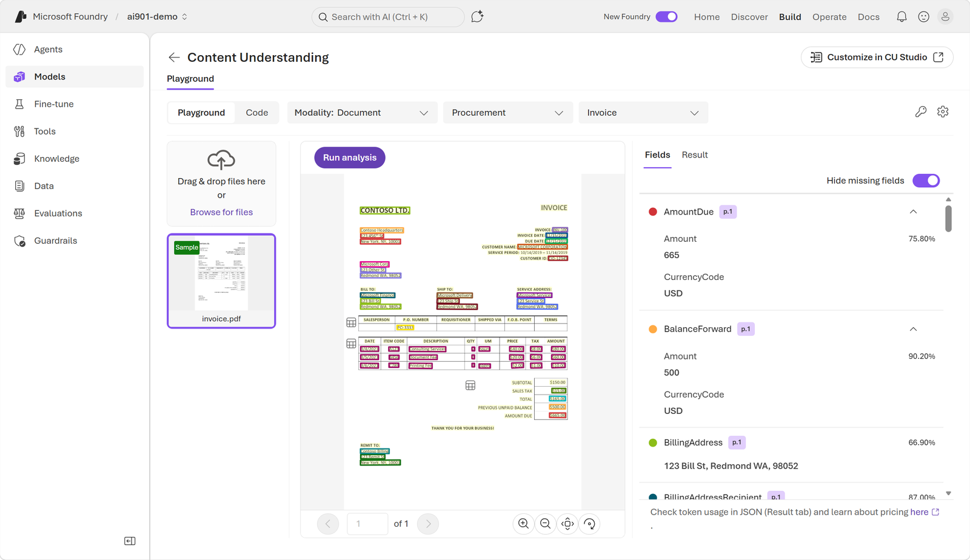Click table icon beside SUBTOTAL summary
This screenshot has width=970, height=560.
[470, 385]
